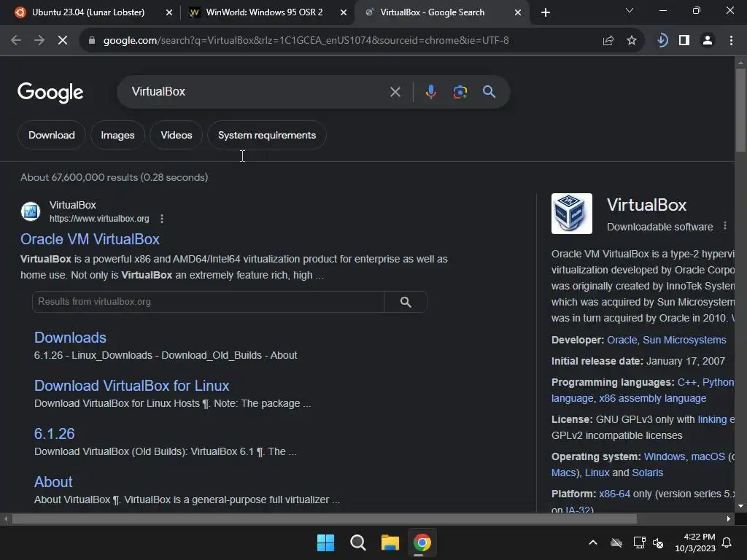Open Oracle VM VirtualBox result link

pyautogui.click(x=90, y=239)
